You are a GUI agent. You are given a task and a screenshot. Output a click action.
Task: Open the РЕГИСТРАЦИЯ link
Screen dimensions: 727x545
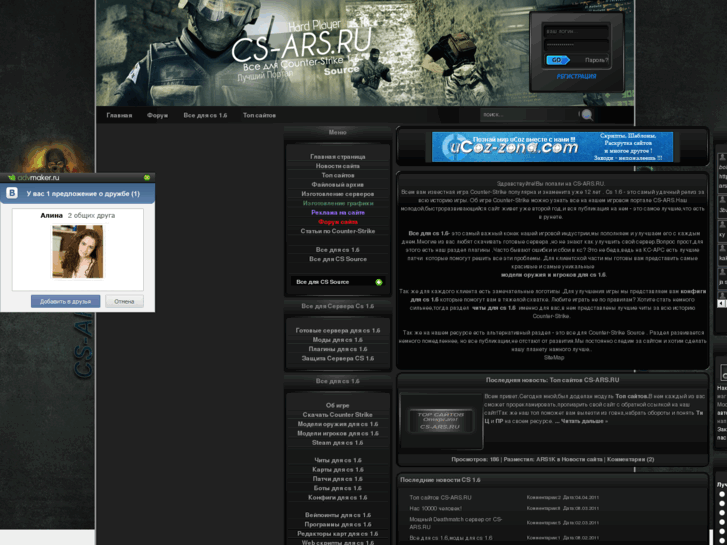pyautogui.click(x=576, y=77)
